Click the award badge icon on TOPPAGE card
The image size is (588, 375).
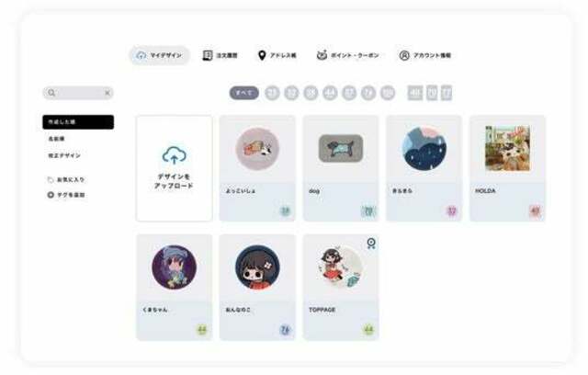[371, 244]
